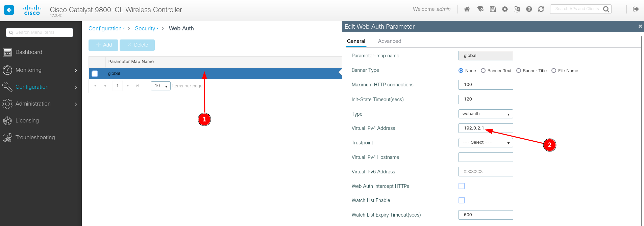Open the Type dropdown showing webauth

click(486, 114)
